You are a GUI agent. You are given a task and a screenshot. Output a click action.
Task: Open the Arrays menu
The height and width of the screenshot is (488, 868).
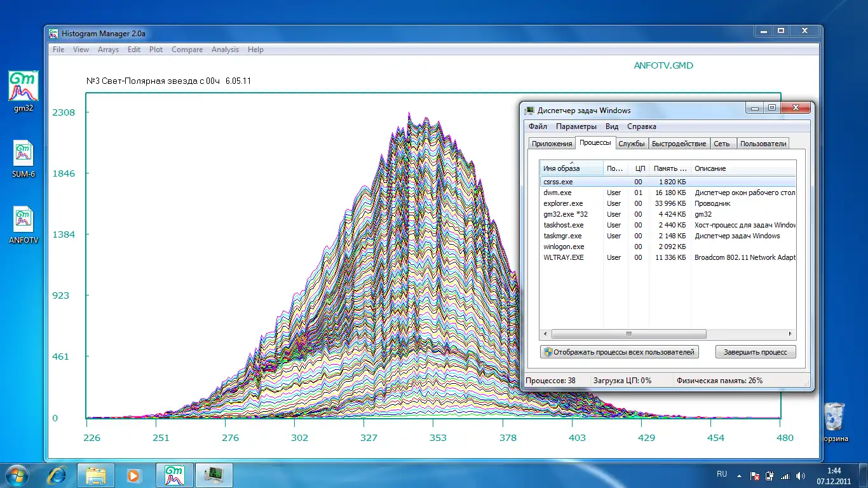tap(108, 50)
